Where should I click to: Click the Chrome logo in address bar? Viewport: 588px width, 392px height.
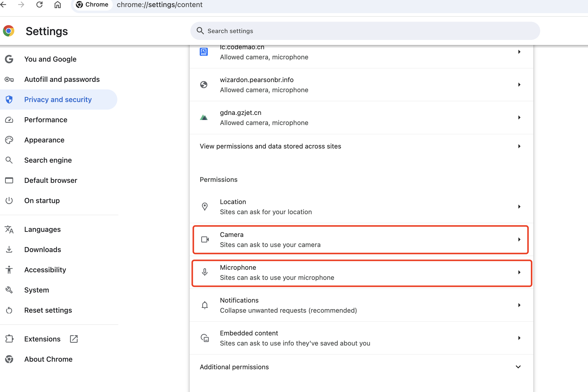point(79,5)
